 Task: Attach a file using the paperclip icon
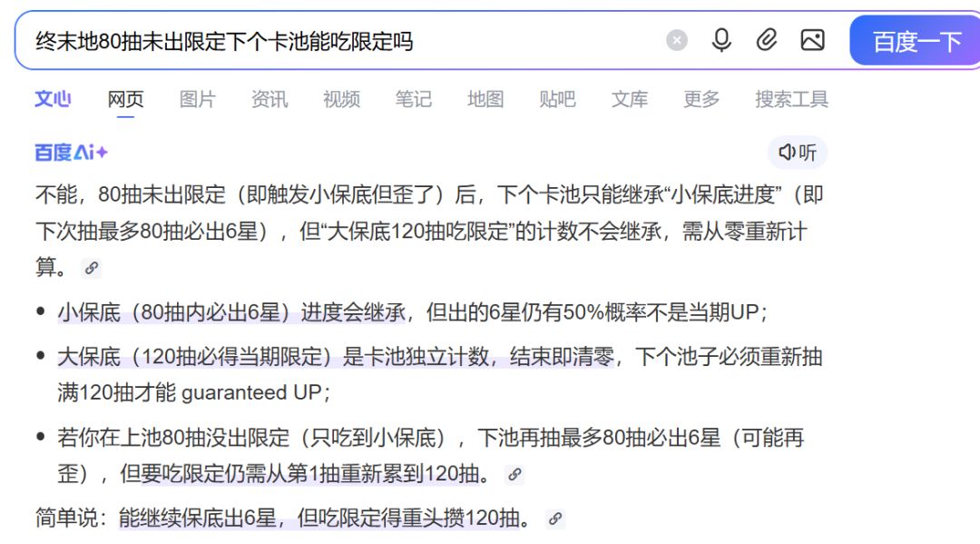pos(766,40)
